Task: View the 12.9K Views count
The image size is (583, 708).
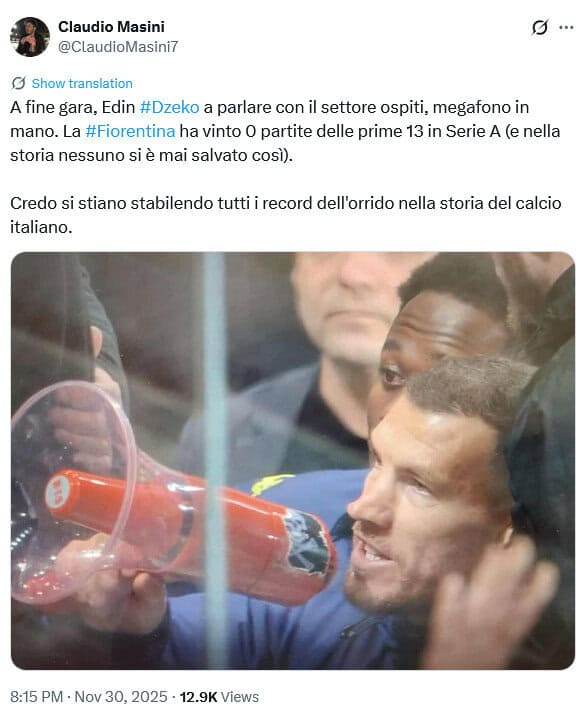Action: [219, 696]
